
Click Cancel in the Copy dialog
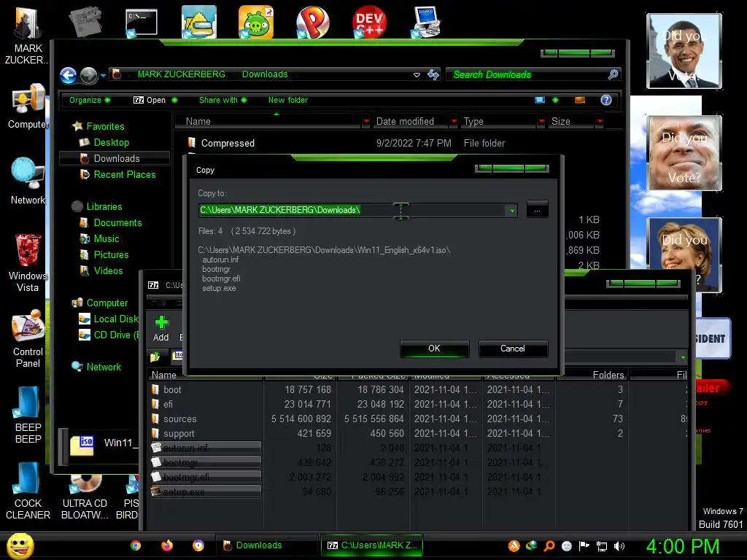[x=513, y=349]
